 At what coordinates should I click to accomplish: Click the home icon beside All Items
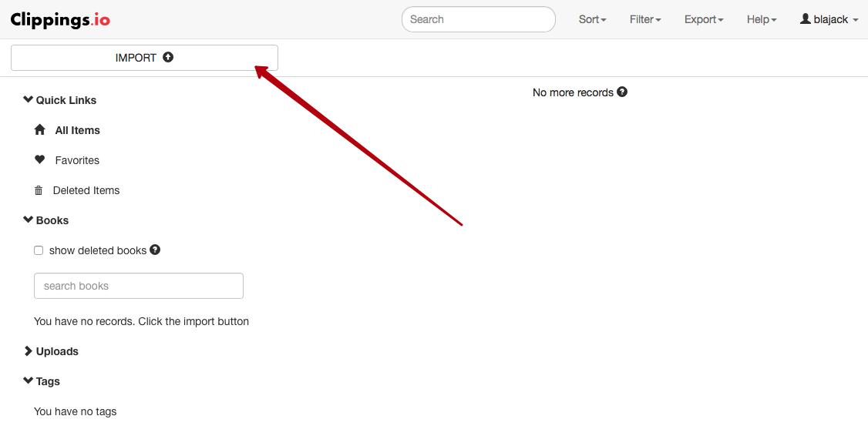click(40, 130)
